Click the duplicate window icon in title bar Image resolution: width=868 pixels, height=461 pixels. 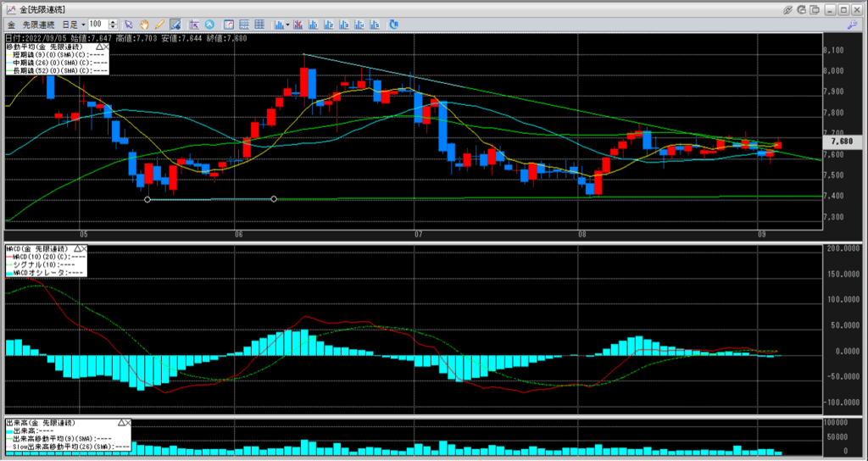(x=815, y=9)
